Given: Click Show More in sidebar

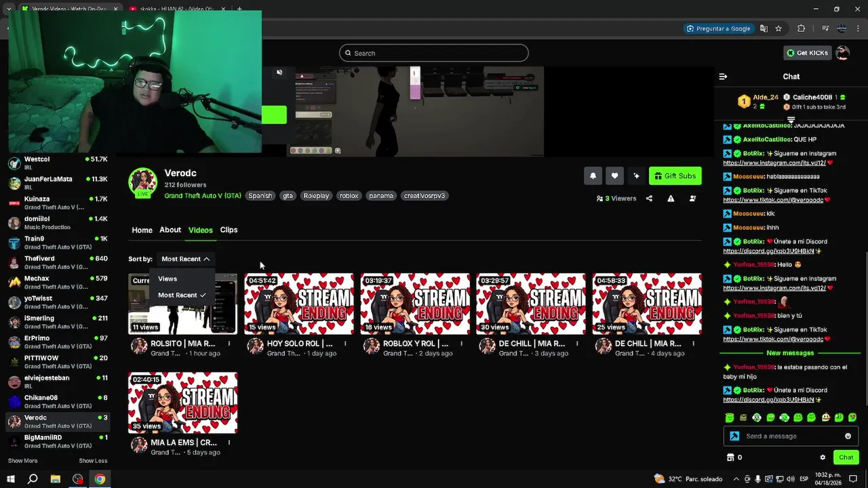Looking at the screenshot, I should pos(22,461).
